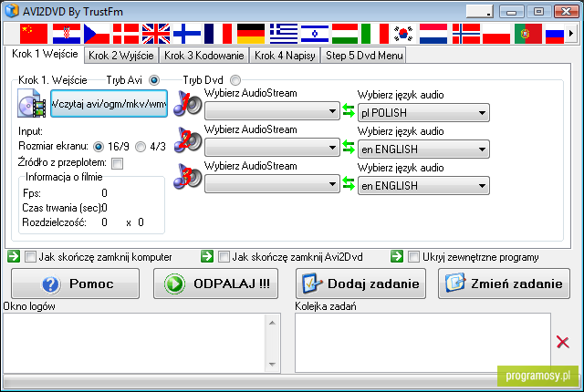This screenshot has width=584, height=392.
Task: Switch to Krok 3 Kodowanie tab
Action: [x=204, y=56]
